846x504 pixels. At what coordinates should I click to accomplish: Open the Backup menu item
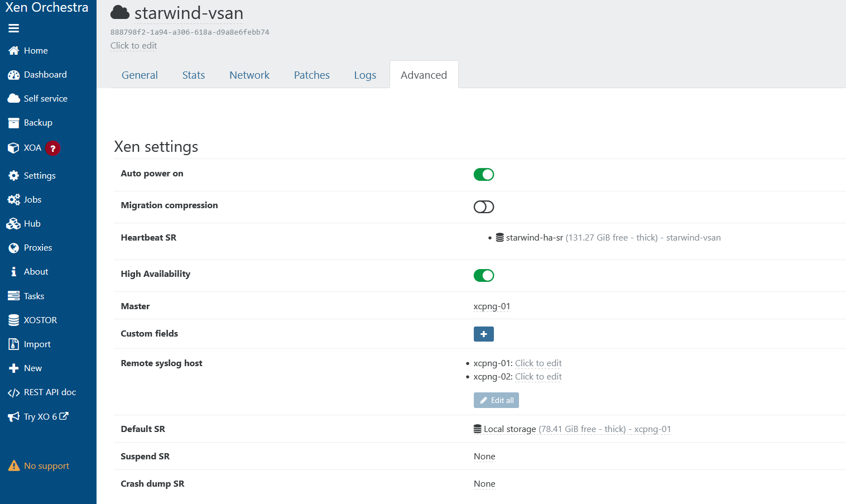point(38,123)
